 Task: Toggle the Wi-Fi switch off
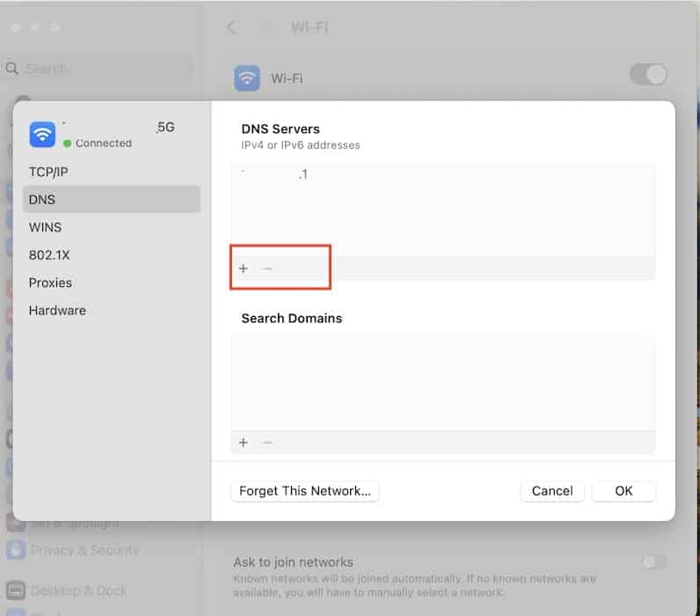point(648,75)
